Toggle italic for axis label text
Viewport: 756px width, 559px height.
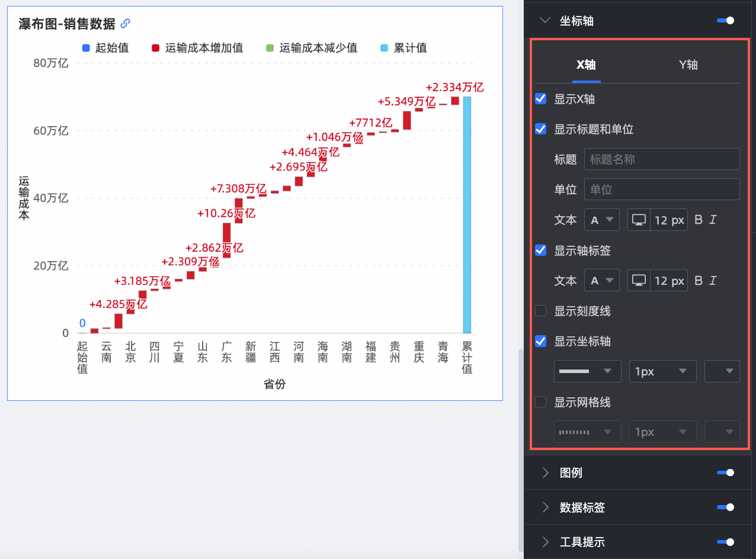(x=713, y=281)
